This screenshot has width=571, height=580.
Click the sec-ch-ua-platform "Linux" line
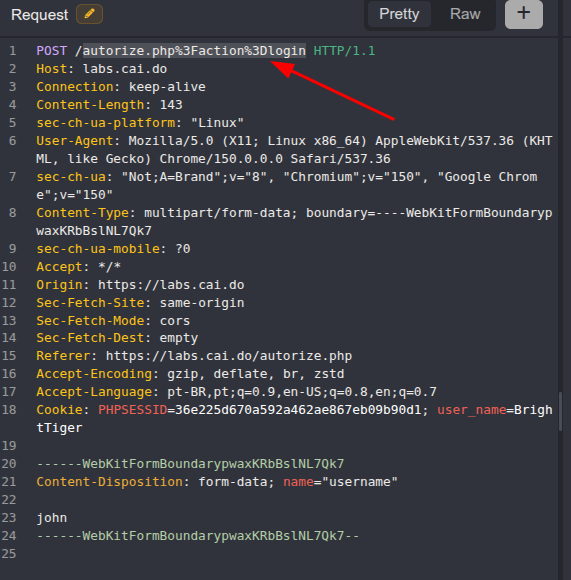(x=140, y=123)
